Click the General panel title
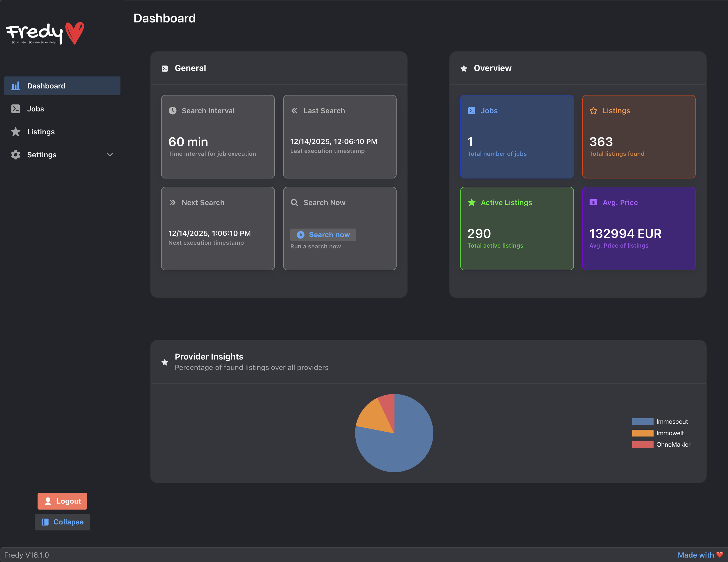The height and width of the screenshot is (562, 728). 190,68
